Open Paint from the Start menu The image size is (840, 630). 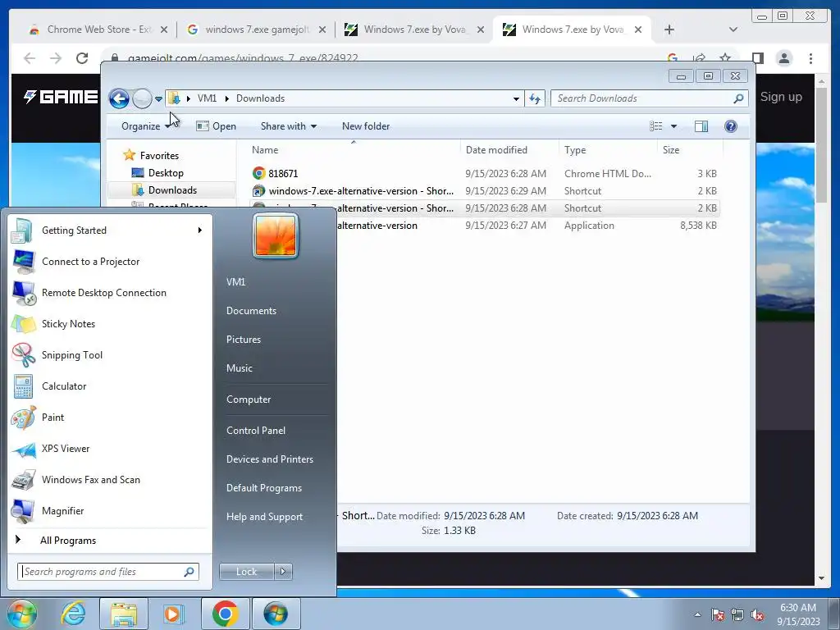coord(109,418)
